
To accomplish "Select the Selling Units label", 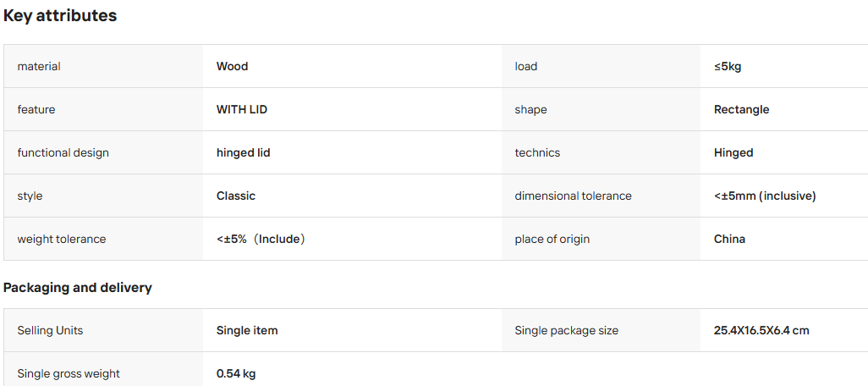I will pos(50,331).
